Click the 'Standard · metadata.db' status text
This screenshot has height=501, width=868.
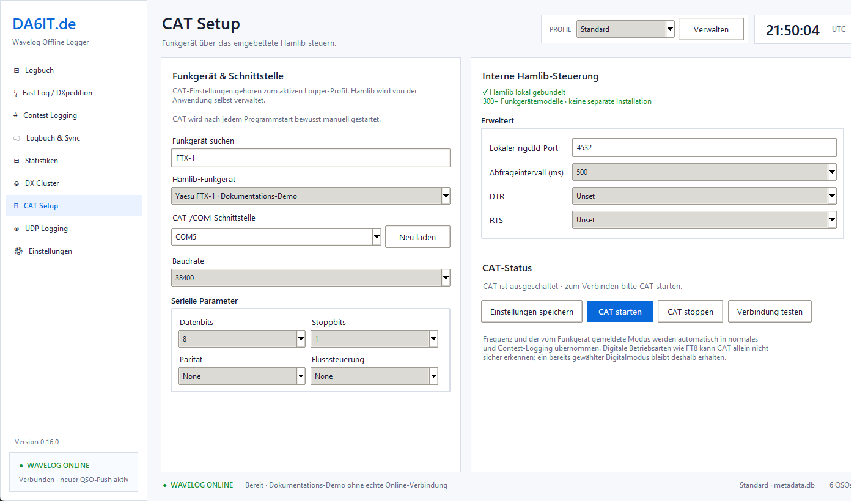point(777,485)
